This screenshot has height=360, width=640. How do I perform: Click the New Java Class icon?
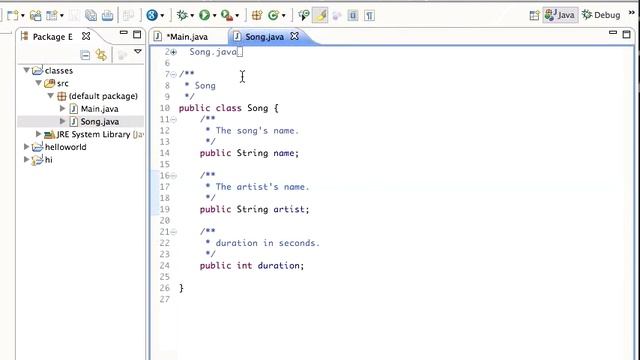coord(273,16)
